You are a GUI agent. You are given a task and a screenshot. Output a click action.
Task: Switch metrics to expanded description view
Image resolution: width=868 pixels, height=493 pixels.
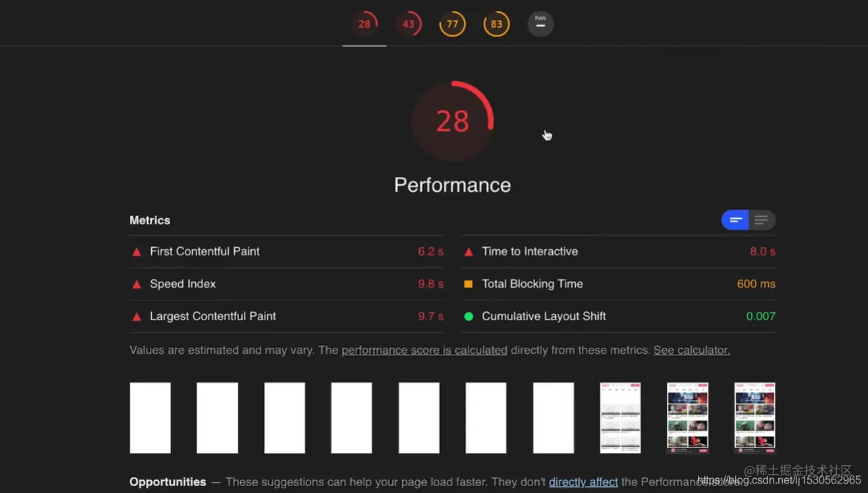[762, 219]
